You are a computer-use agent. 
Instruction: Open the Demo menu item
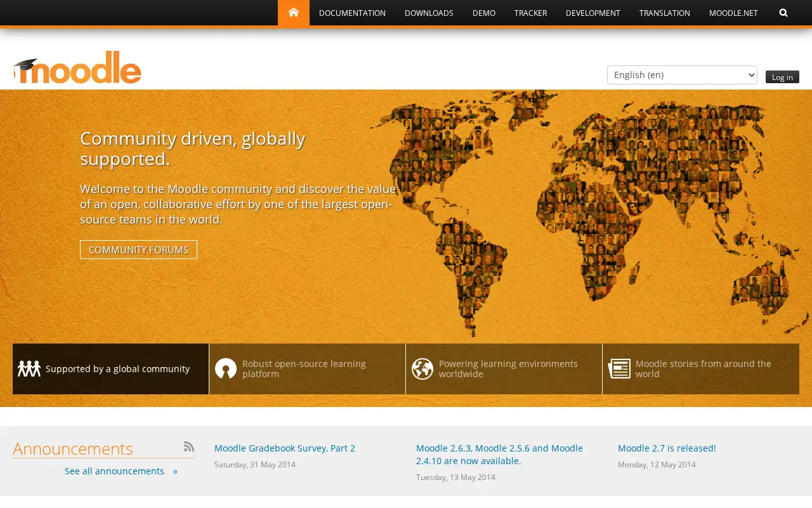(x=484, y=13)
